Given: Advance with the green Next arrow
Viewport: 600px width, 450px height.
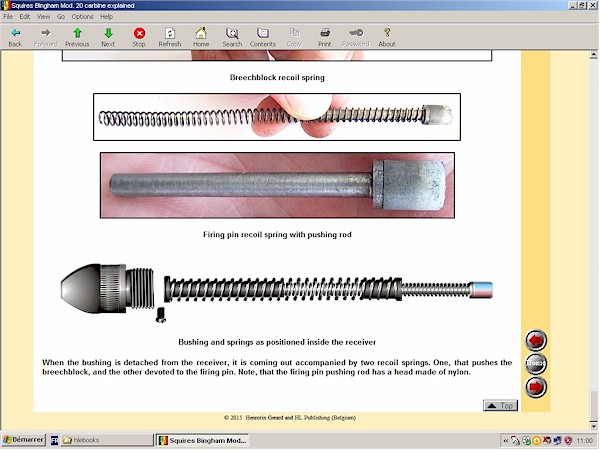Looking at the screenshot, I should point(108,37).
